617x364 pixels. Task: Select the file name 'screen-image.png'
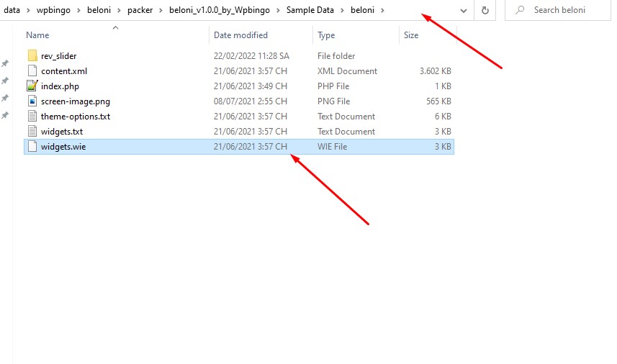76,101
